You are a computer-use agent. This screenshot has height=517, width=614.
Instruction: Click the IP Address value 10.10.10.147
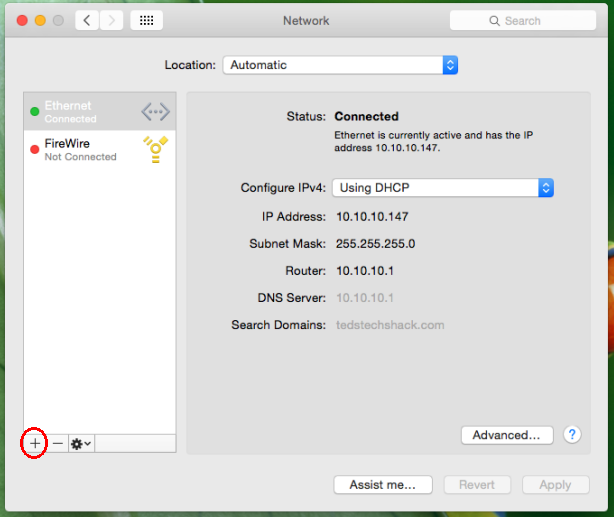372,217
